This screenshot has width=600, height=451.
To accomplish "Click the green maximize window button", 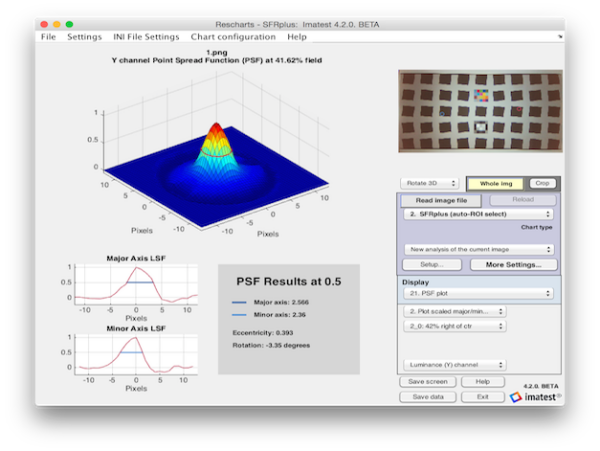I will click(69, 23).
